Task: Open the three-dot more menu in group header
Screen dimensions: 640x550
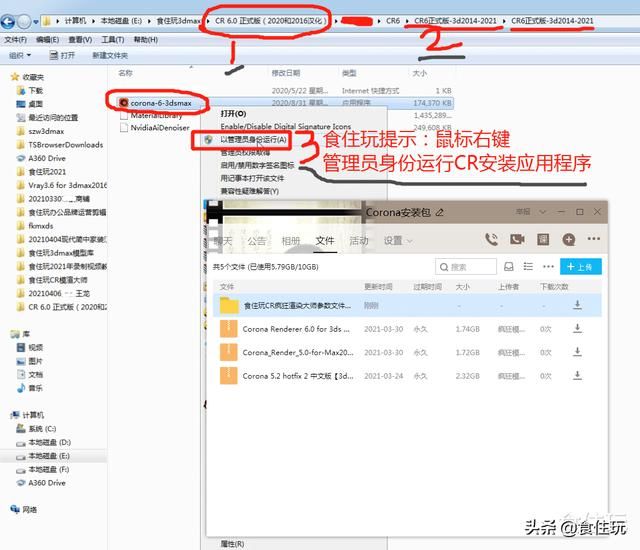Action: [x=593, y=238]
